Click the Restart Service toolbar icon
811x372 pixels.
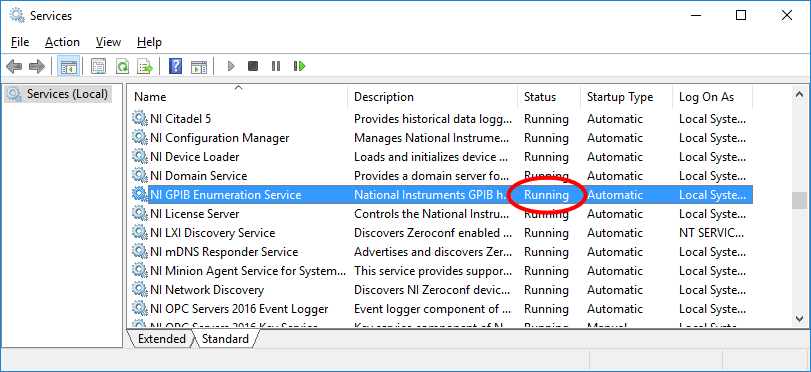299,66
